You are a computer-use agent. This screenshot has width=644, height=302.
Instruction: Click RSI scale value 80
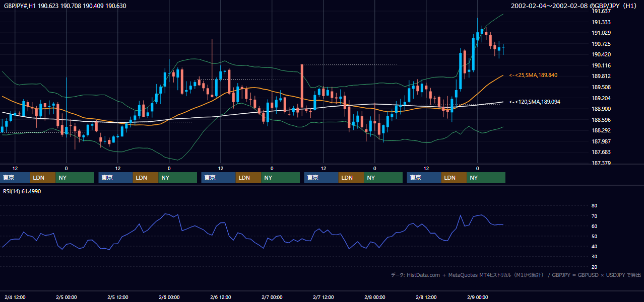(x=594, y=206)
